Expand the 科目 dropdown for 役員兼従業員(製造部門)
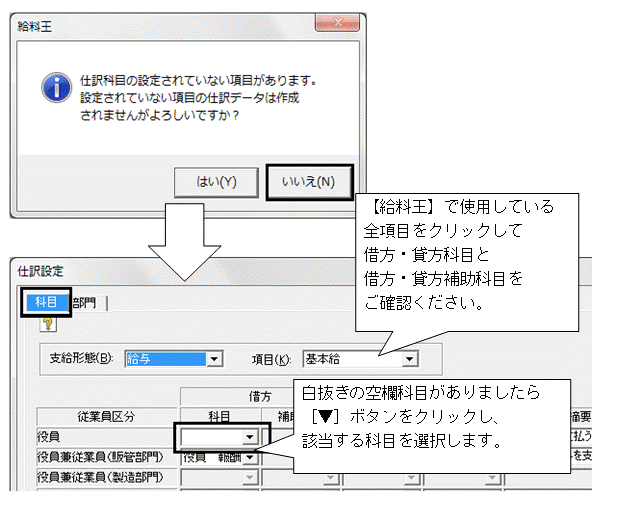642x520 pixels. 249,477
